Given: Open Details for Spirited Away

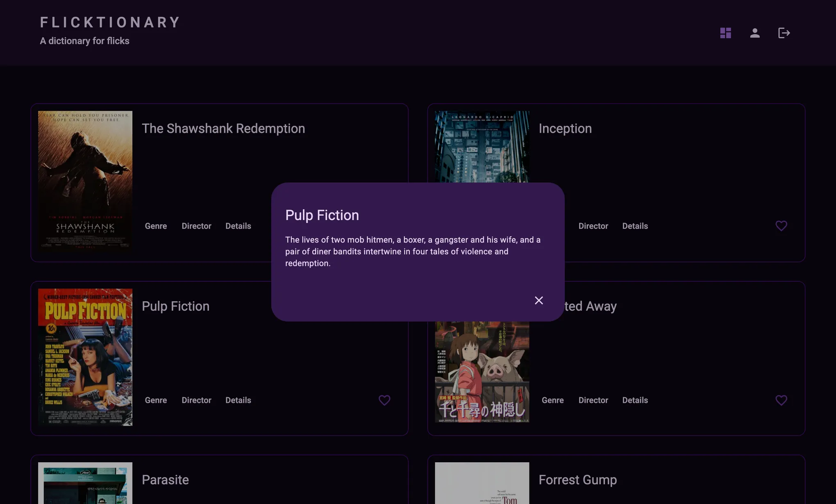Looking at the screenshot, I should coord(635,400).
